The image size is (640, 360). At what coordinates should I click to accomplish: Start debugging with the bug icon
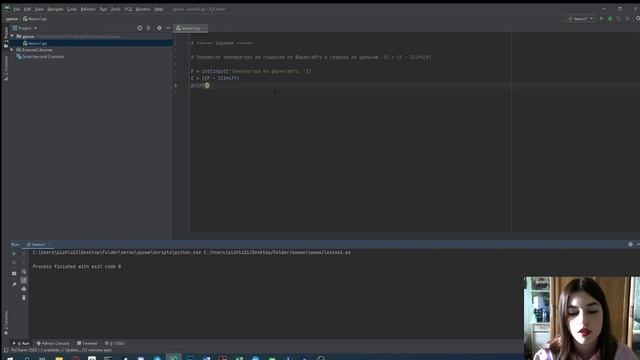[610, 19]
